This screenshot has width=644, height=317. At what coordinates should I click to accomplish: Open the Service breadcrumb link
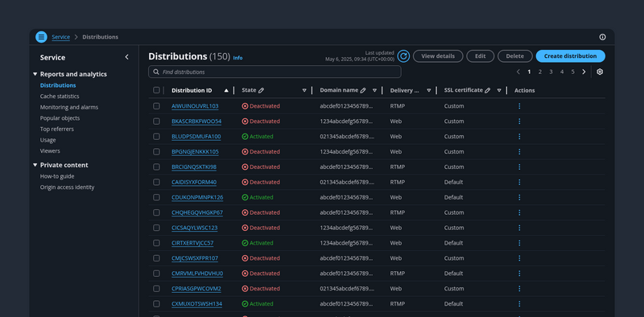click(61, 37)
